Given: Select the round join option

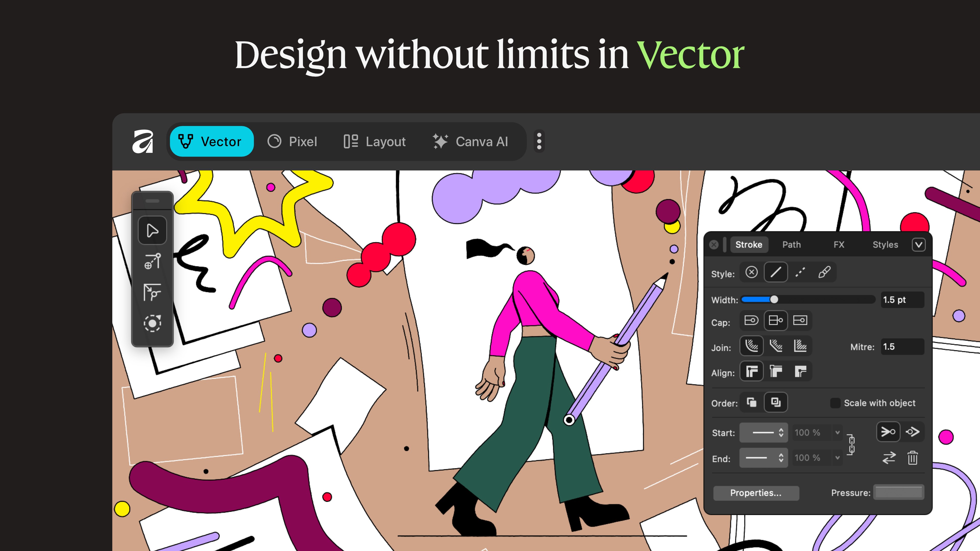Looking at the screenshot, I should click(751, 346).
